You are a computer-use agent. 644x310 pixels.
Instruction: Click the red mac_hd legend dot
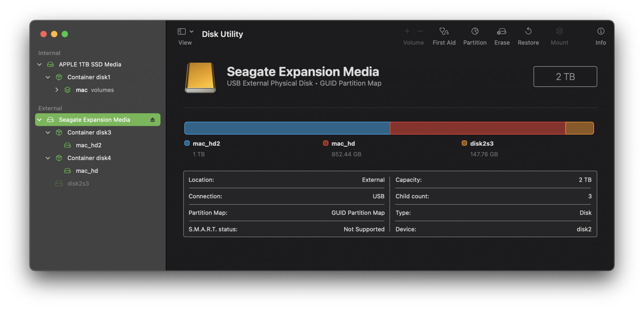(326, 143)
